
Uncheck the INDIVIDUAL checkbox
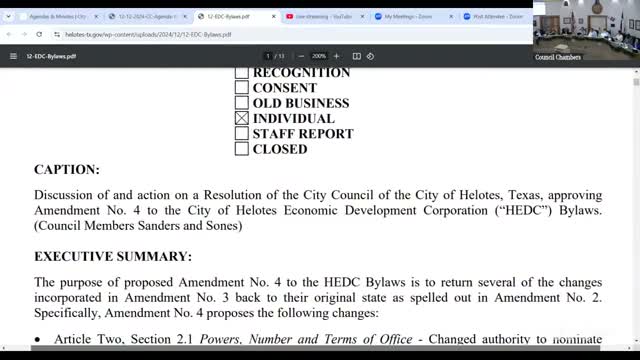click(x=242, y=118)
